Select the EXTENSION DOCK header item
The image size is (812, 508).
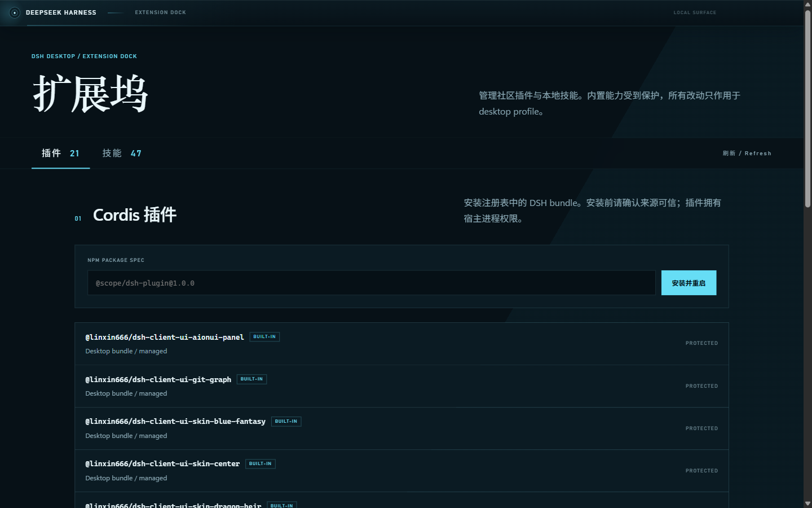click(x=160, y=12)
